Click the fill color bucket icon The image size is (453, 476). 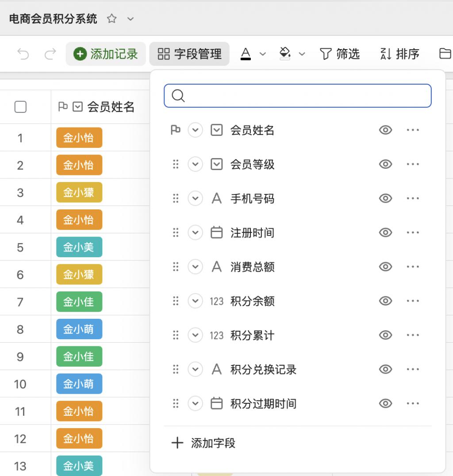point(285,54)
